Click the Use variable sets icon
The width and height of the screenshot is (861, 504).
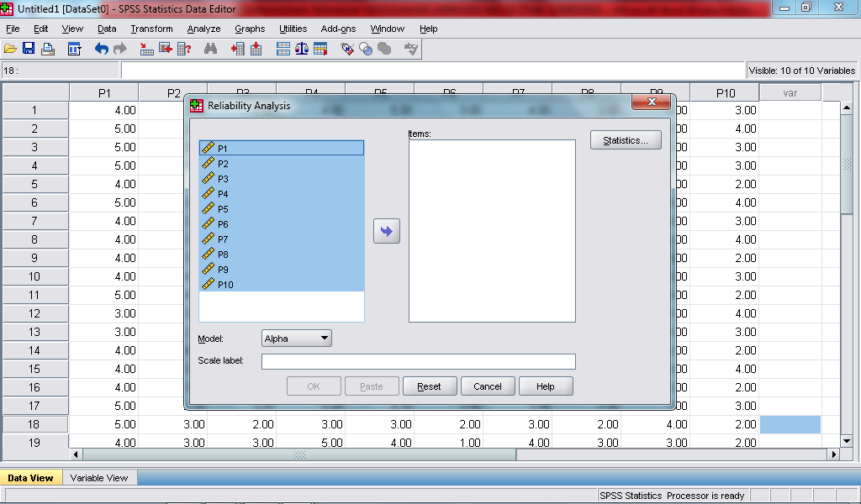coord(366,49)
